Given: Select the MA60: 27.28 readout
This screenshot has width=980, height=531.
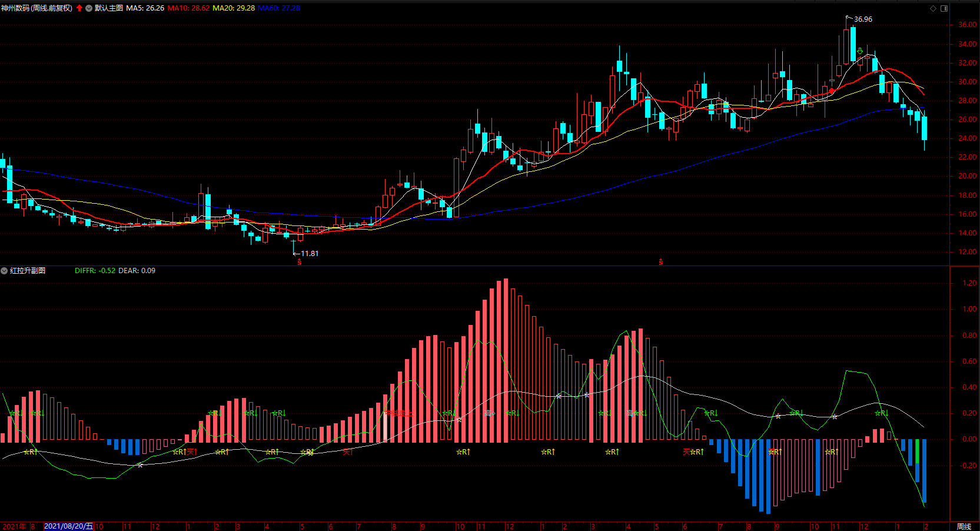Looking at the screenshot, I should click(279, 8).
